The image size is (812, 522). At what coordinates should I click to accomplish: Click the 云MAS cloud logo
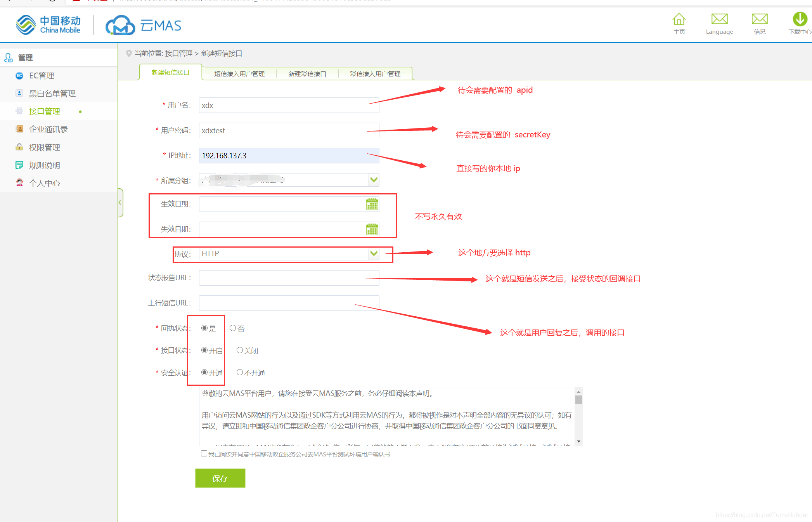click(120, 26)
